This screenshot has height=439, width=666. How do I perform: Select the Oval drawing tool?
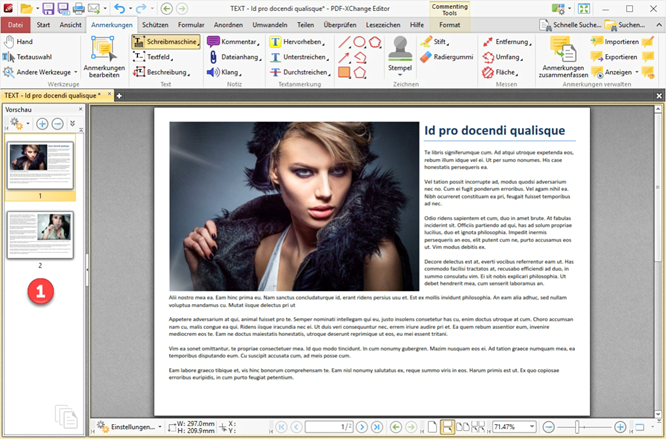coord(360,42)
